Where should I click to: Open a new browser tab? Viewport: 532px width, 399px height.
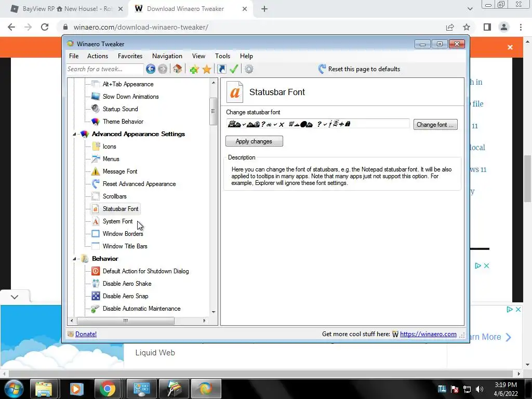[x=264, y=9]
